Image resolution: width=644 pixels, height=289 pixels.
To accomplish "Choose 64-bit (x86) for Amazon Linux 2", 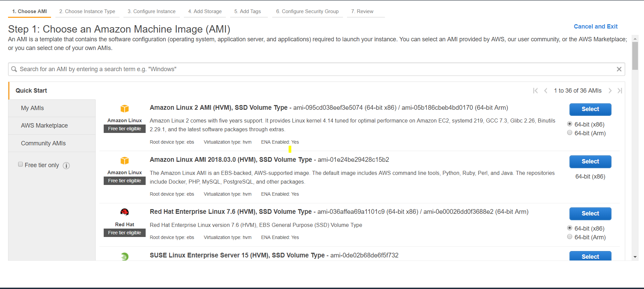I will click(569, 124).
